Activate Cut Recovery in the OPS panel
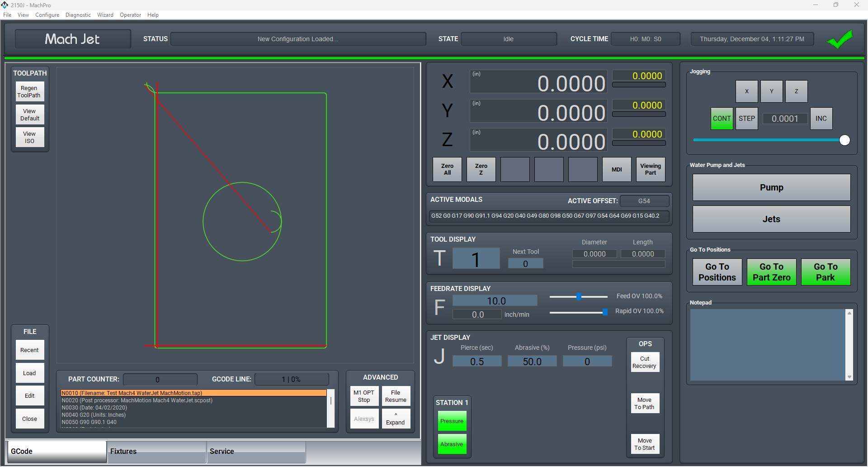 coord(645,362)
